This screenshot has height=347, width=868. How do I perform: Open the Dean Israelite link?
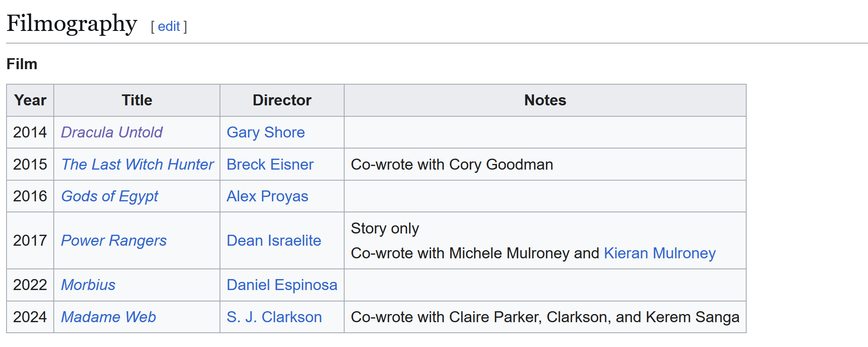(274, 240)
